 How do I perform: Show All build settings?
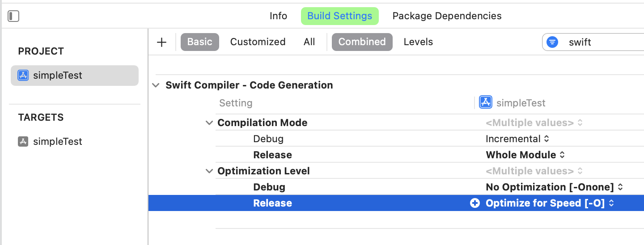coord(309,42)
